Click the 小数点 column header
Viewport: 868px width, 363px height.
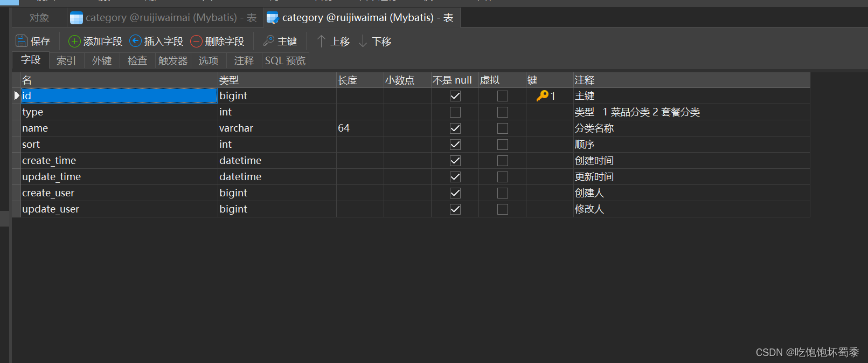407,80
